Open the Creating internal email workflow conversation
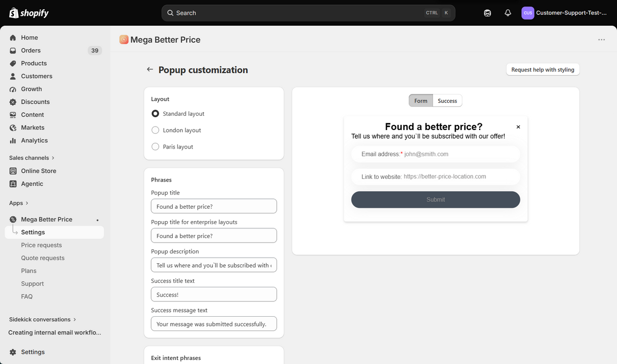This screenshot has height=364, width=617. point(55,333)
